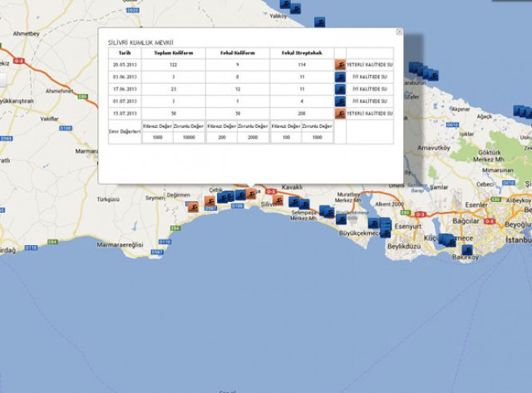Click blue swimmer icon in 17.06.2013 row
The width and height of the screenshot is (532, 393).
click(340, 89)
